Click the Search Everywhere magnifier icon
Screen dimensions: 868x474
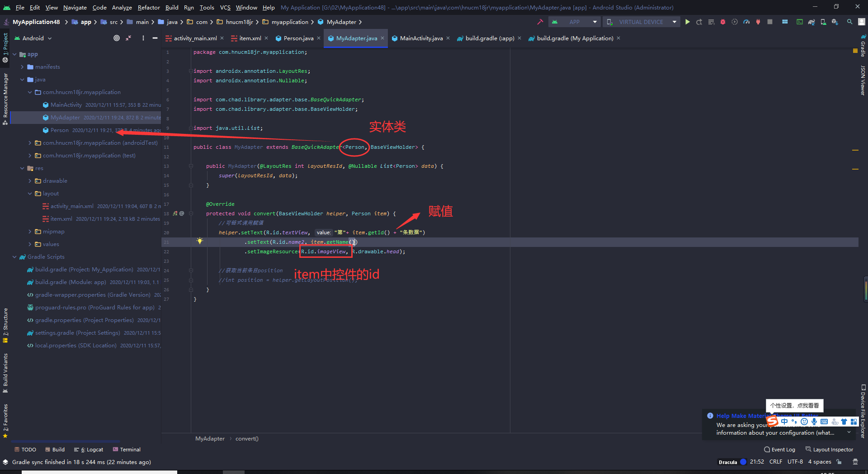point(850,22)
